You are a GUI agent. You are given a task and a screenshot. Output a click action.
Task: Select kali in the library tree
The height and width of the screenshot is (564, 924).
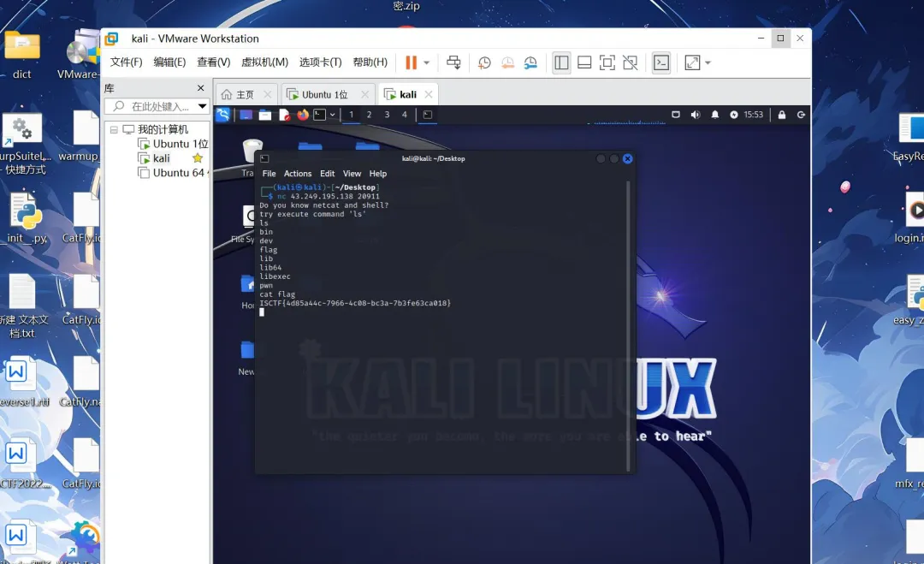154,158
